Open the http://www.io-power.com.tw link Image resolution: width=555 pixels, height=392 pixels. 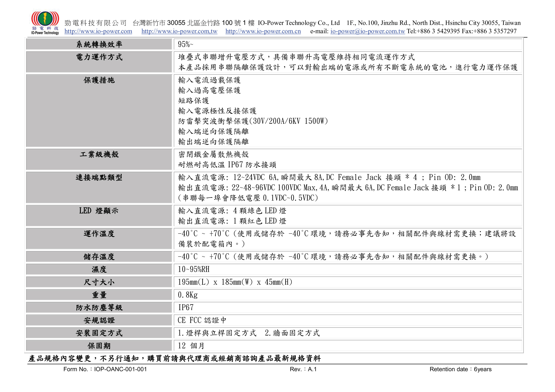(179, 31)
